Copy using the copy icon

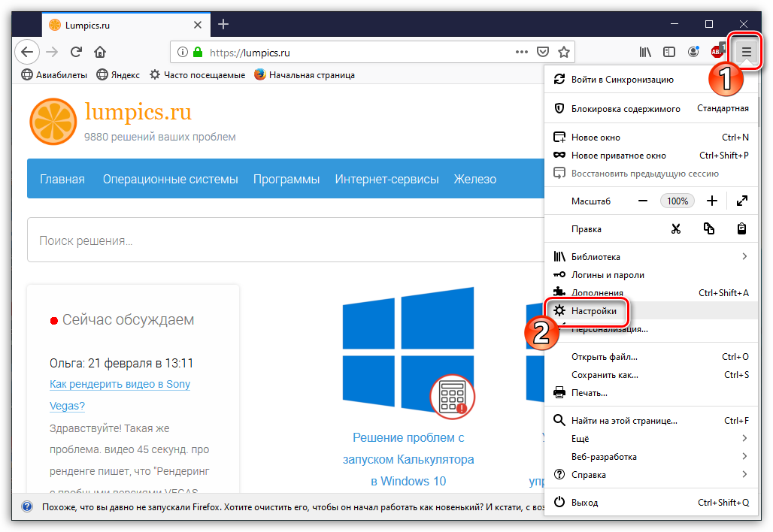(x=709, y=228)
